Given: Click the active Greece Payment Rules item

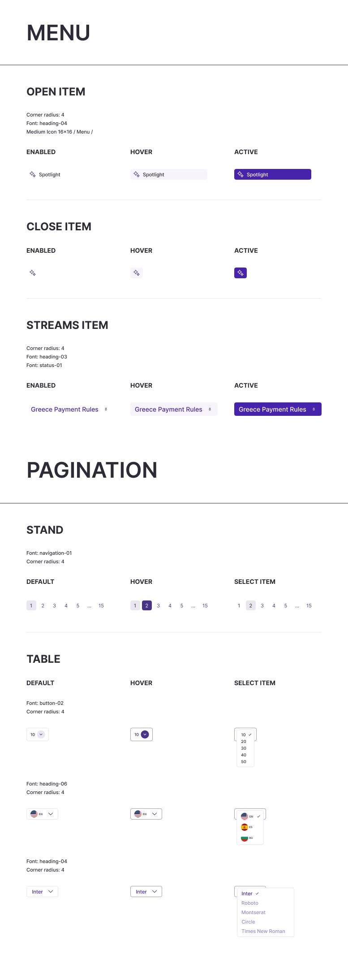Looking at the screenshot, I should tap(278, 409).
